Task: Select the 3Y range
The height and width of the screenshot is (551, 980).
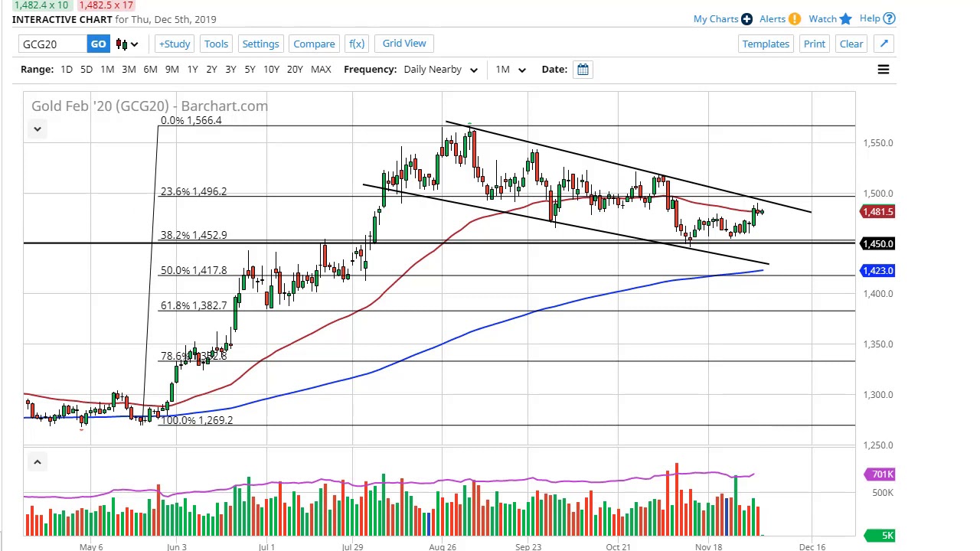Action: coord(230,70)
